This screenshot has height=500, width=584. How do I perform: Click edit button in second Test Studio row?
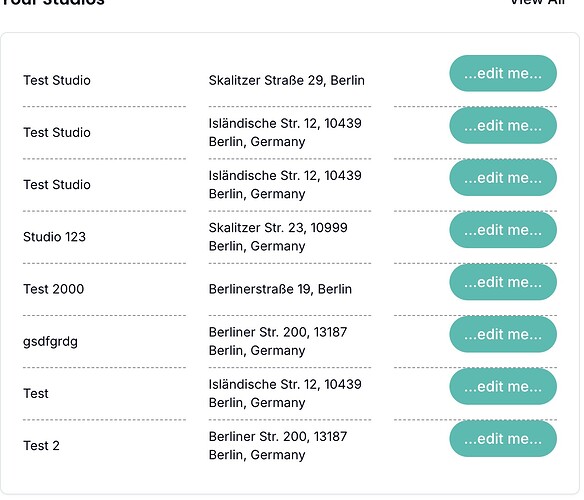(x=503, y=126)
